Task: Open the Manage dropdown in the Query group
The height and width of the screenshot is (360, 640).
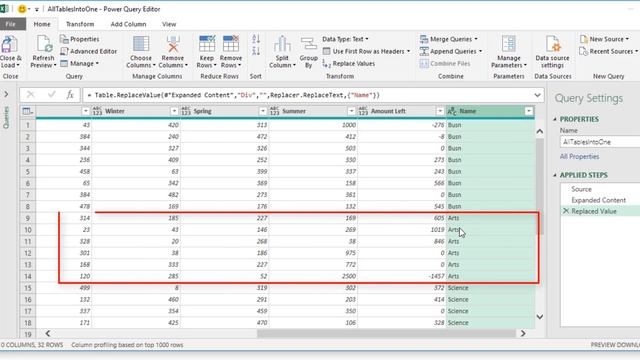Action: 79,64
